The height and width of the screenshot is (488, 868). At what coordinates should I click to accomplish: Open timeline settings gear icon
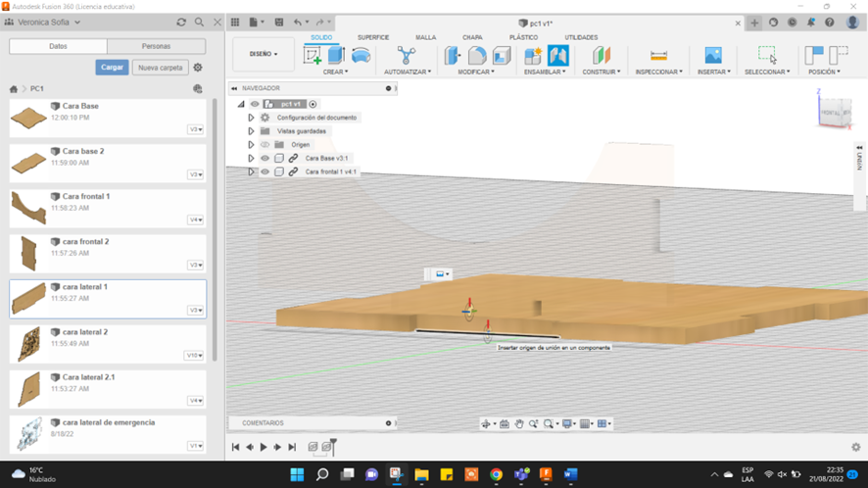(856, 447)
